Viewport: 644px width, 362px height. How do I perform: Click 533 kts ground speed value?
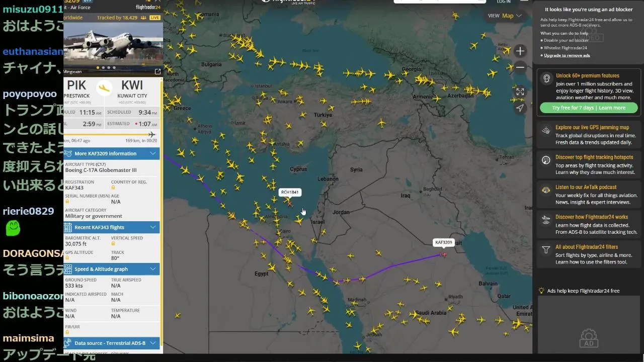pos(73,286)
